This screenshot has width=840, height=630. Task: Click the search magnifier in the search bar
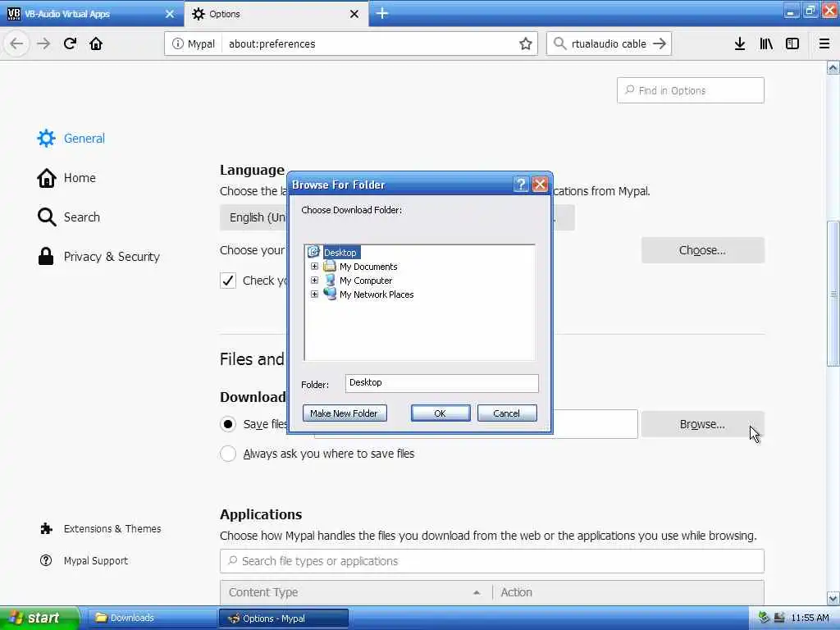point(559,43)
